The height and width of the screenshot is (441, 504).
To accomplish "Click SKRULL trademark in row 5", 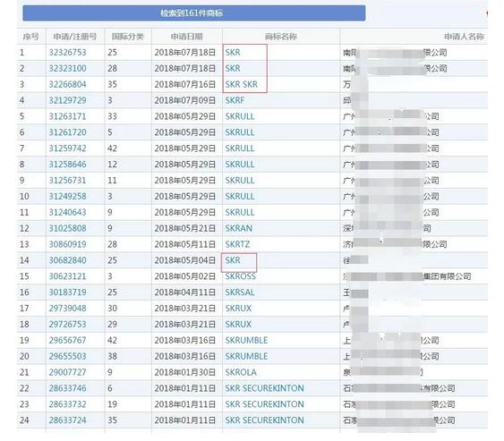I will pyautogui.click(x=240, y=116).
